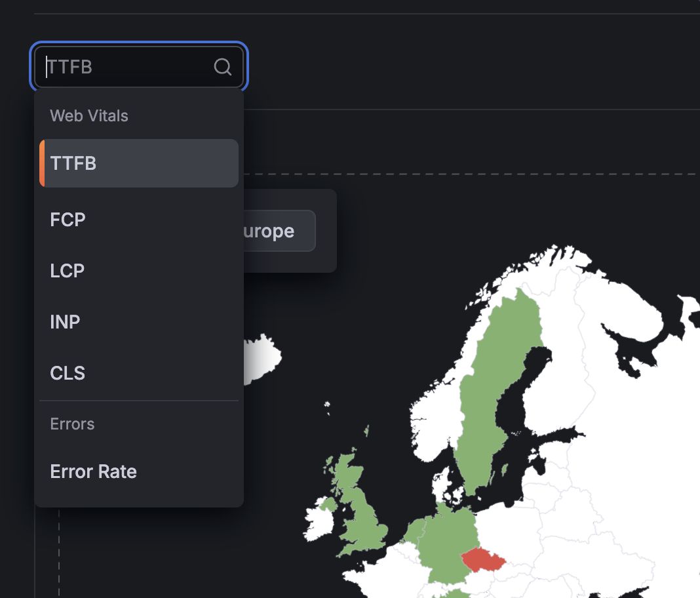Select the INP metric
This screenshot has width=700, height=598.
[65, 321]
